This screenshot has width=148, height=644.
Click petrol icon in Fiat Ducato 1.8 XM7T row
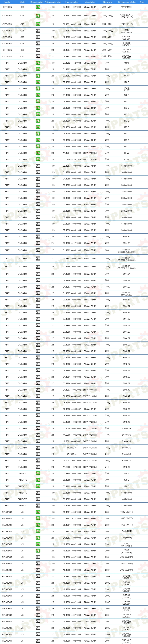[x=38, y=63]
